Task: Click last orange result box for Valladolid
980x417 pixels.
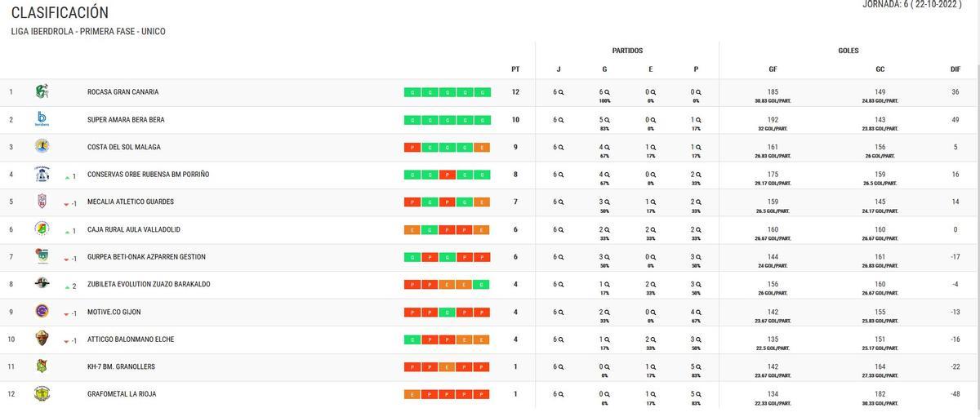Action: [x=482, y=230]
